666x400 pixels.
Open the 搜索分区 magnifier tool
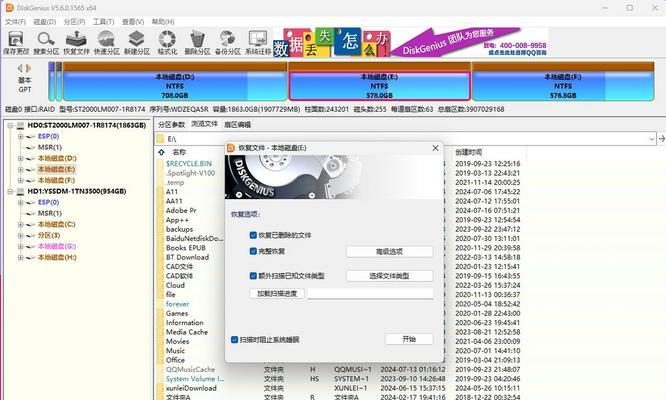[x=46, y=42]
